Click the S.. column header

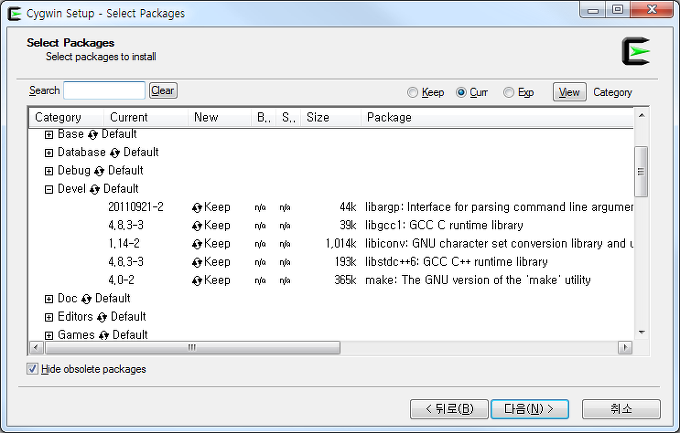coord(288,118)
